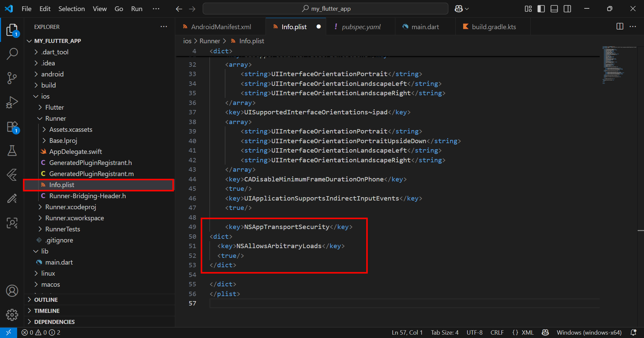Open editor More Actions ellipsis
The width and height of the screenshot is (644, 338).
point(633,26)
